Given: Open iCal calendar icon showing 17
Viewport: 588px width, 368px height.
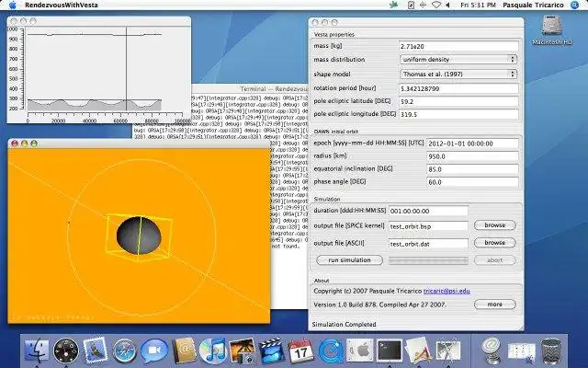Looking at the screenshot, I should click(300, 351).
